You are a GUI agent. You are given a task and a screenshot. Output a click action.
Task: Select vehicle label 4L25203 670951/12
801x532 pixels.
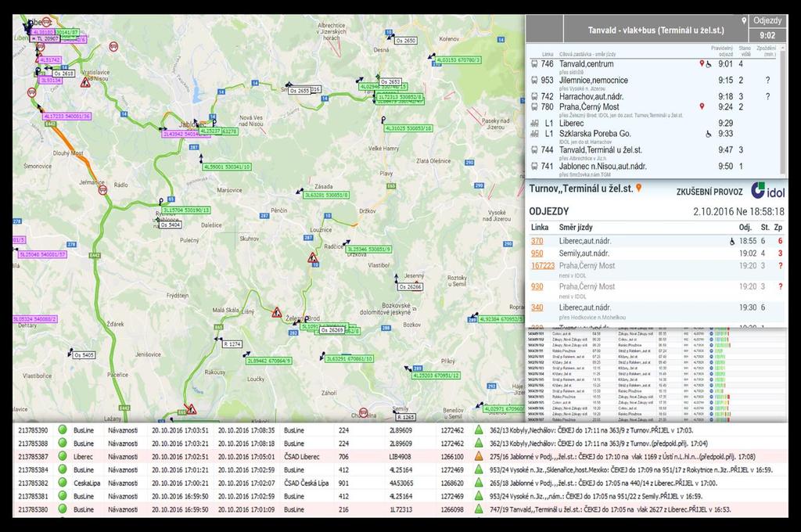436,375
